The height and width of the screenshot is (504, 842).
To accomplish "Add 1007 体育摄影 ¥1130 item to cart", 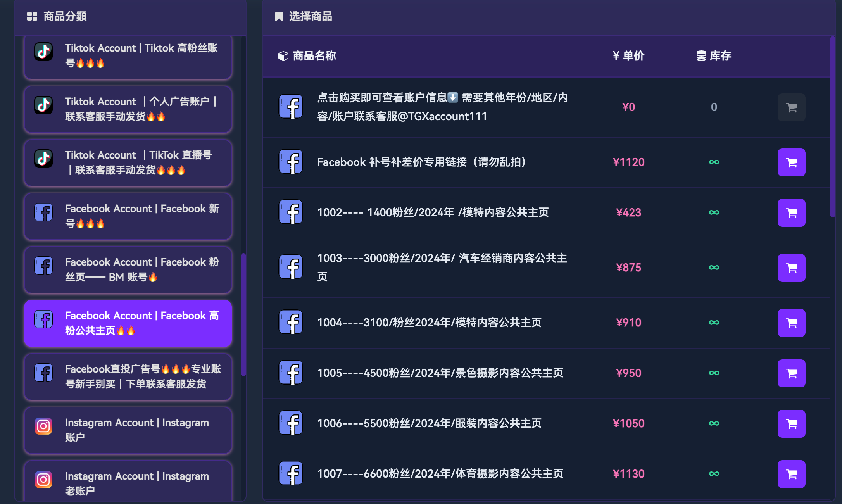I will pos(791,474).
